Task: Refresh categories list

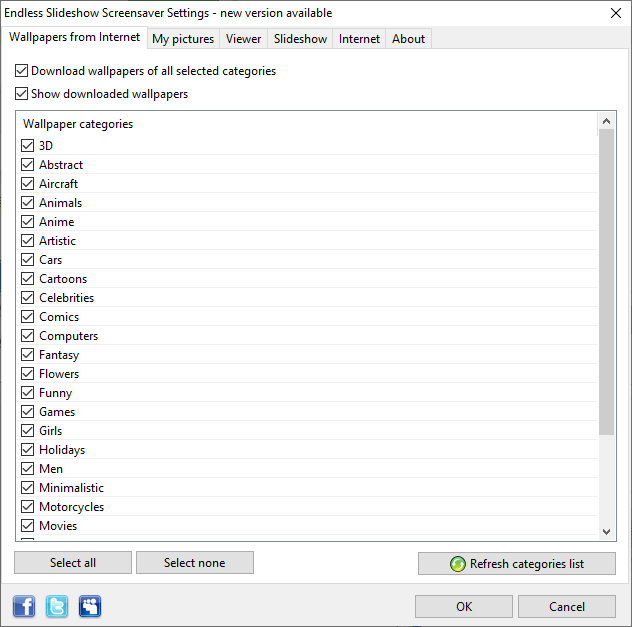Action: pyautogui.click(x=517, y=563)
